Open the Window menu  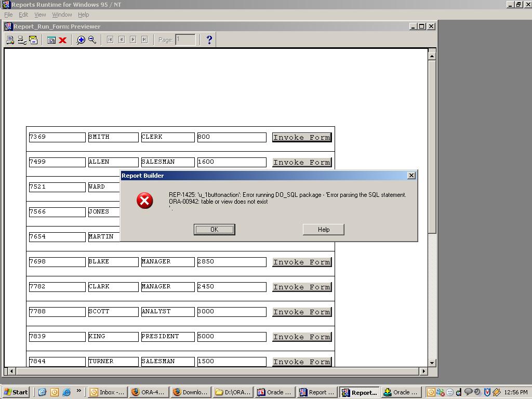(62, 15)
